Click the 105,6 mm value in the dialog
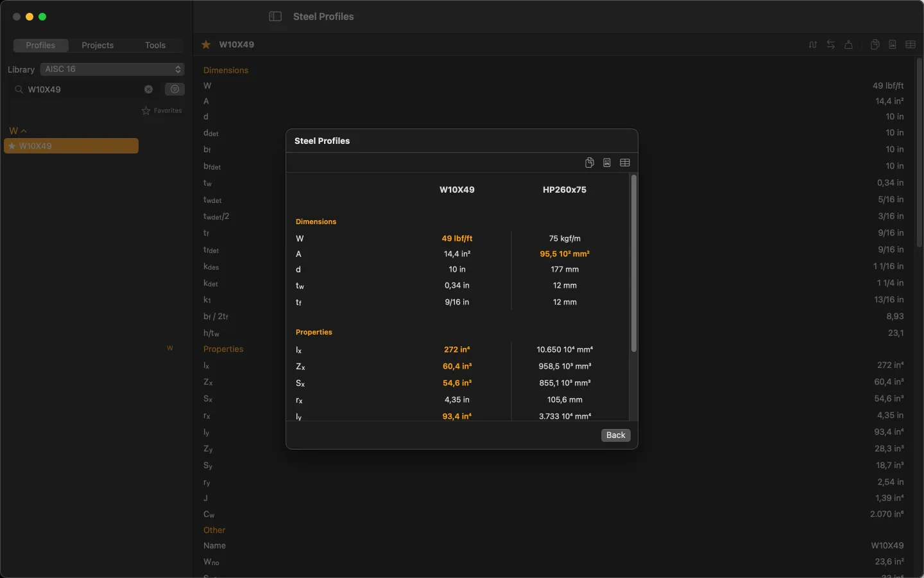The height and width of the screenshot is (578, 924). point(565,399)
